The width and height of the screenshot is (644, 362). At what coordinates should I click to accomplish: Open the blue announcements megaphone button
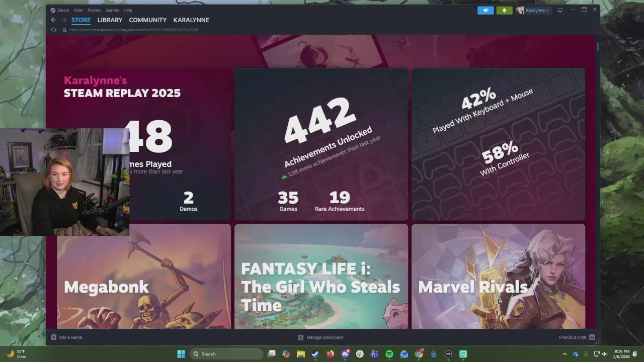486,10
